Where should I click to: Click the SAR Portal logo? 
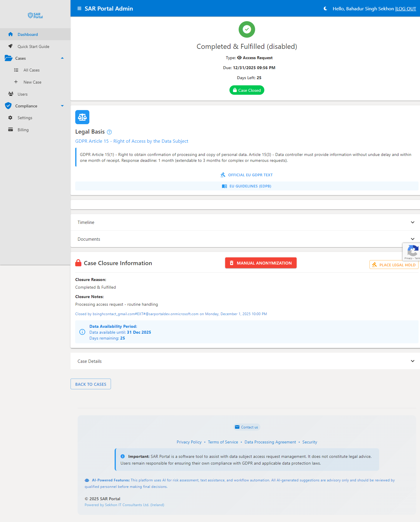click(35, 16)
